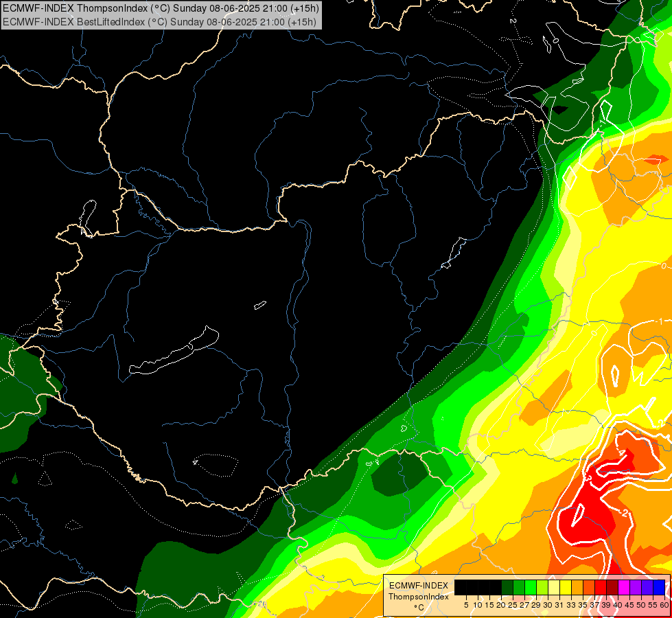The width and height of the screenshot is (672, 618).
Task: Click the '-3' lifted index contour label
Action: [588, 477]
